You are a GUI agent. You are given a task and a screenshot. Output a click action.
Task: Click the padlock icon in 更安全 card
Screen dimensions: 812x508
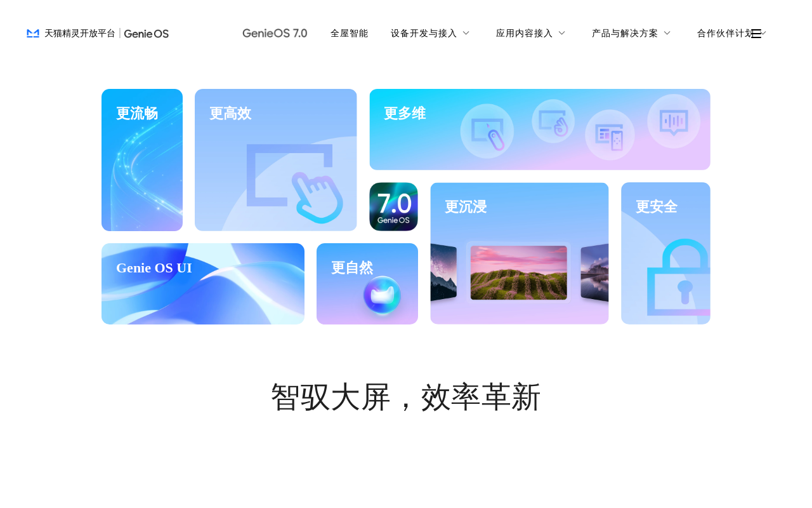679,277
